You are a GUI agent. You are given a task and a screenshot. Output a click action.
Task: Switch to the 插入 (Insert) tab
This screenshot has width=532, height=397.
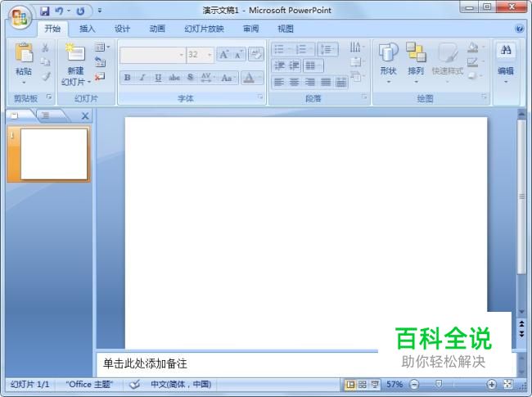88,29
